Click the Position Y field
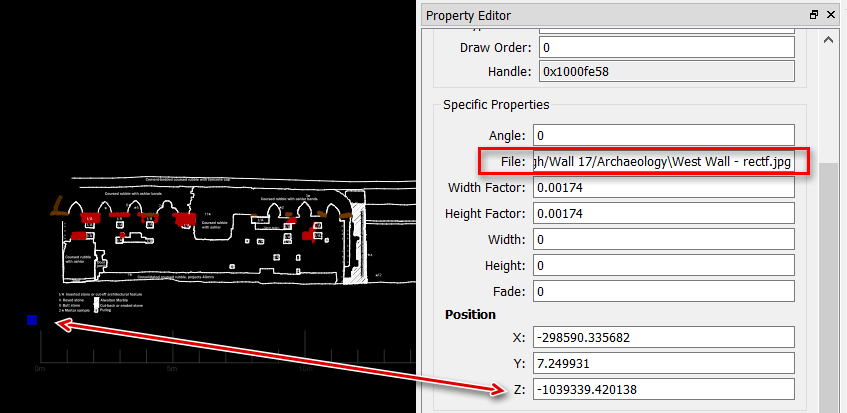This screenshot has width=847, height=413. pyautogui.click(x=663, y=363)
